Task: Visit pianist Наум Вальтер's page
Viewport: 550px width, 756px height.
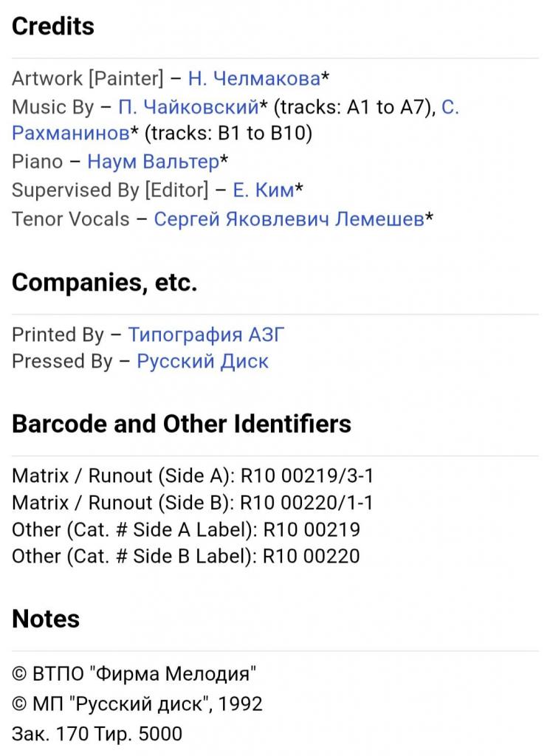Action: (153, 162)
